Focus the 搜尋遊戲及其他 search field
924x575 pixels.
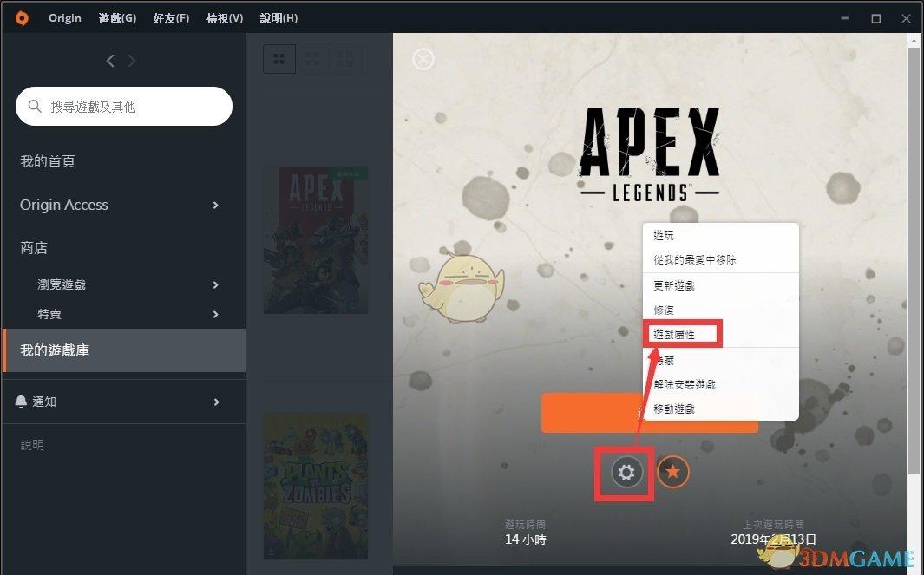click(124, 106)
